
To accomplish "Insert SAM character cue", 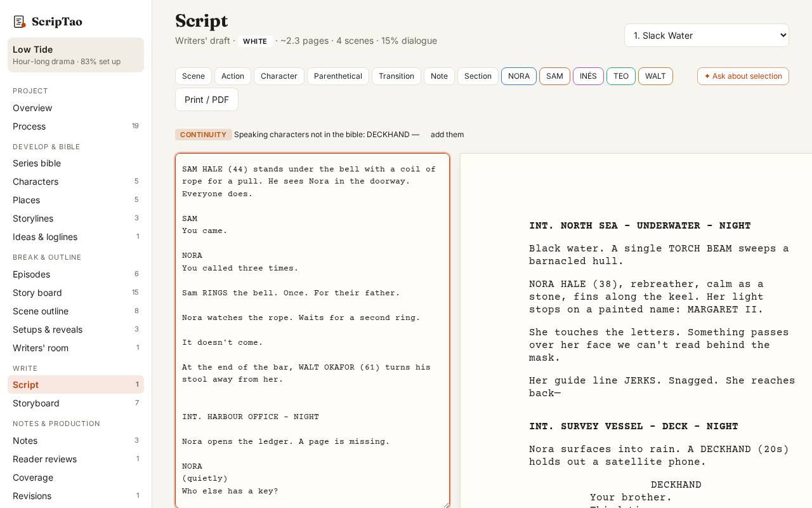I will (x=554, y=76).
